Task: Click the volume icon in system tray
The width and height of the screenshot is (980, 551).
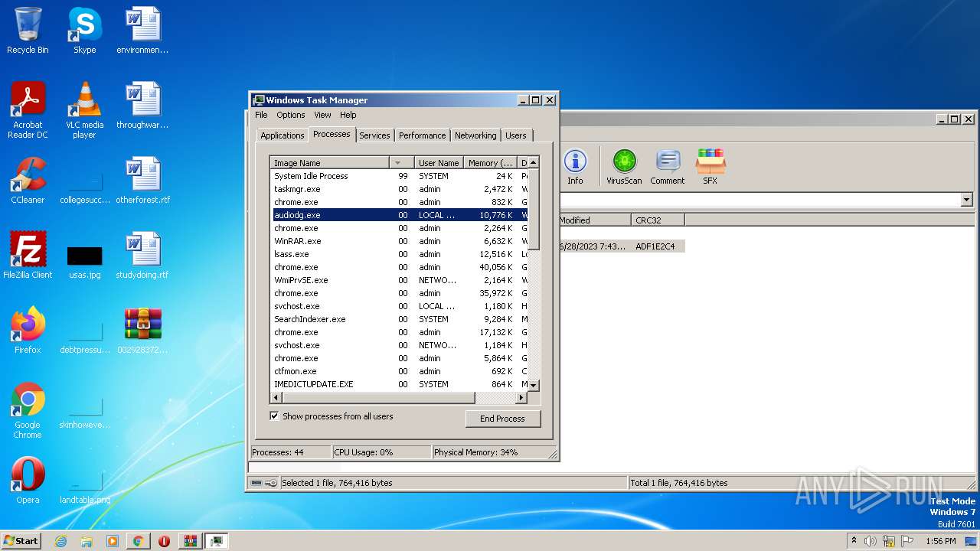Action: click(870, 541)
